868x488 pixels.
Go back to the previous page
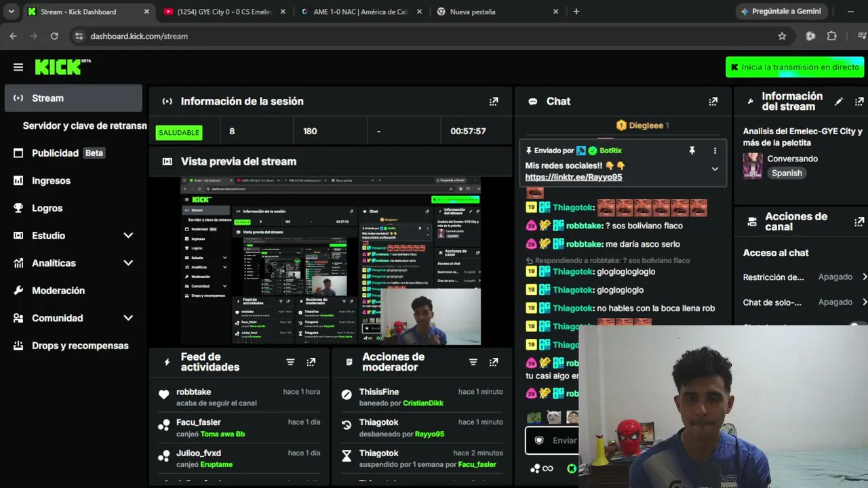pos(13,36)
